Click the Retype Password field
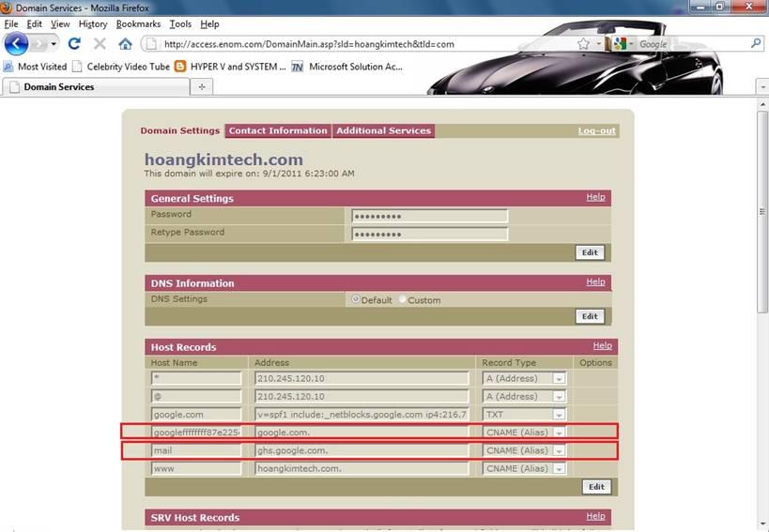This screenshot has height=532, width=769. 430,235
